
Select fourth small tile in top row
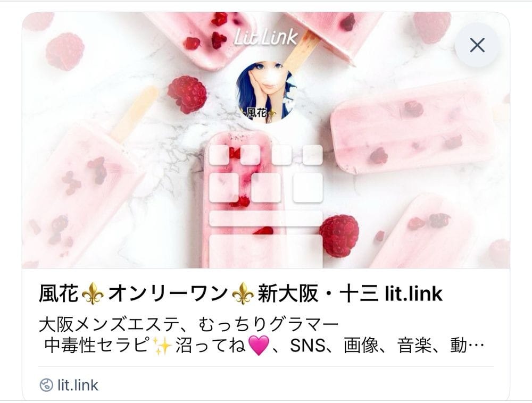coord(312,155)
